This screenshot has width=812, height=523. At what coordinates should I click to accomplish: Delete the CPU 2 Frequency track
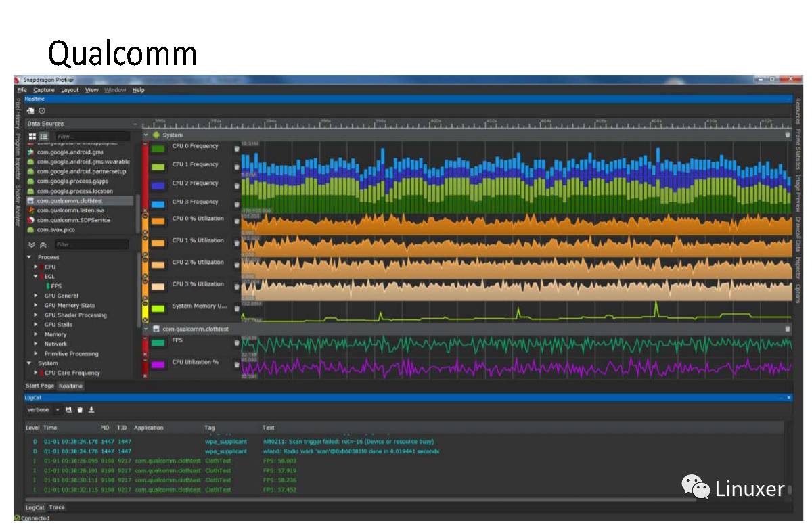point(237,185)
